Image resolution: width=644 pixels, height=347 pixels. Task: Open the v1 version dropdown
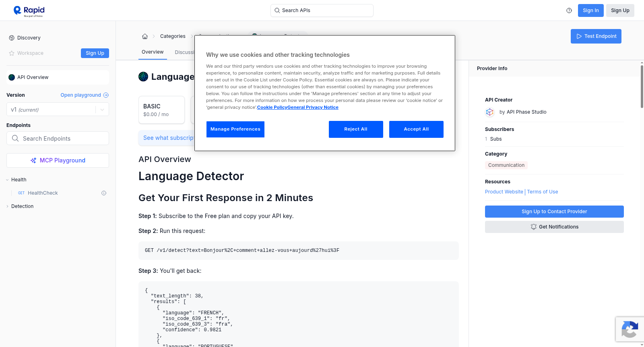tap(58, 110)
